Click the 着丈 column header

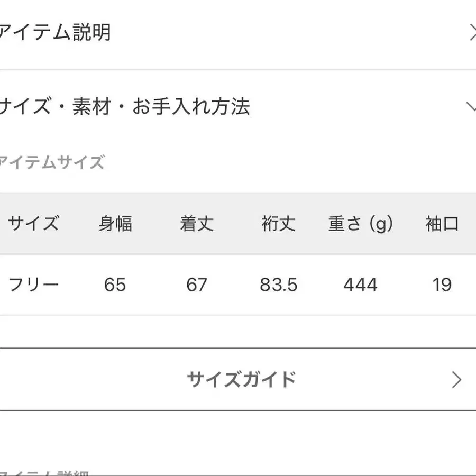[196, 224]
